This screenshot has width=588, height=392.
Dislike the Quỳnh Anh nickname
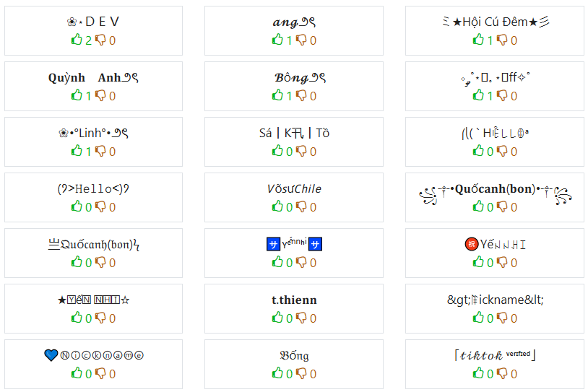click(100, 95)
